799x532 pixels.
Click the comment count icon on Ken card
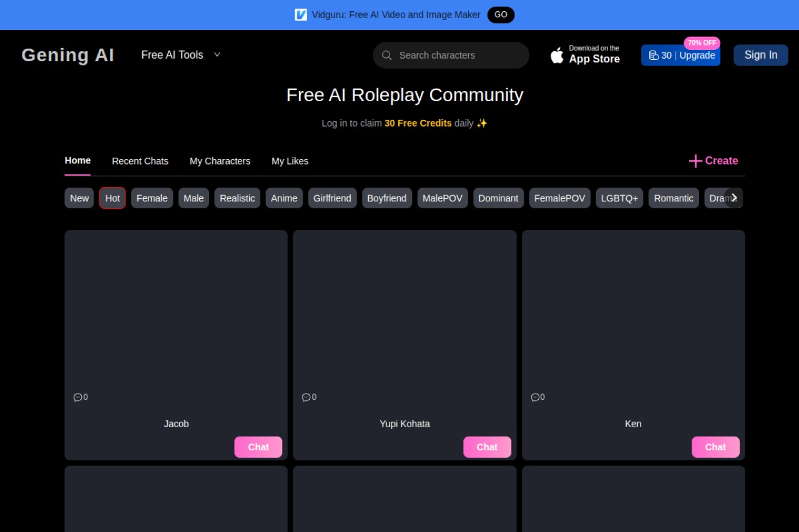(x=535, y=397)
